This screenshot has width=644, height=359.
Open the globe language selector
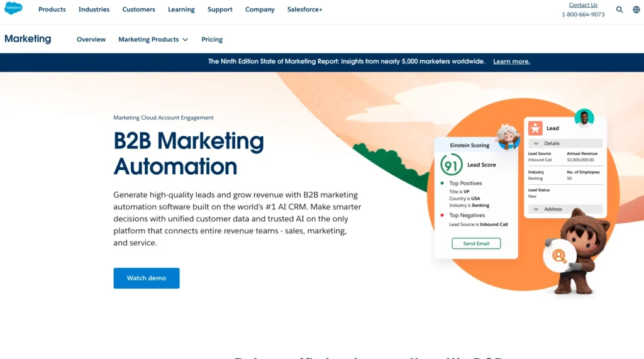tap(636, 9)
